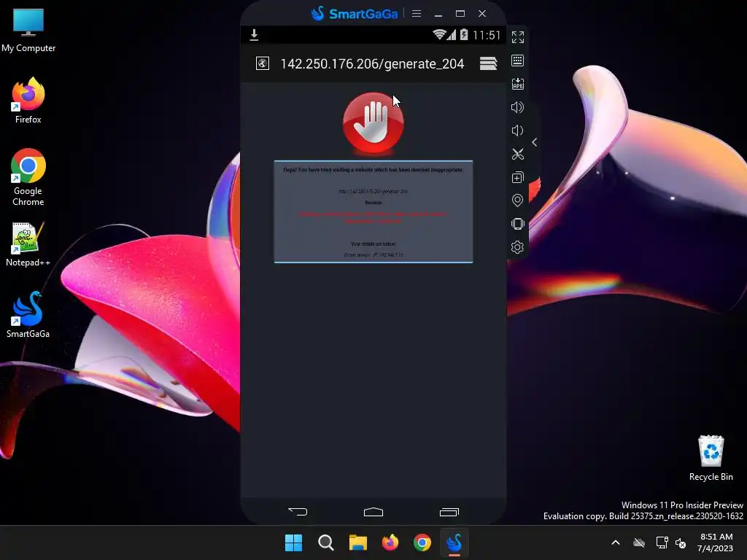Image resolution: width=747 pixels, height=560 pixels.
Task: Show hidden system tray icons
Action: [616, 542]
